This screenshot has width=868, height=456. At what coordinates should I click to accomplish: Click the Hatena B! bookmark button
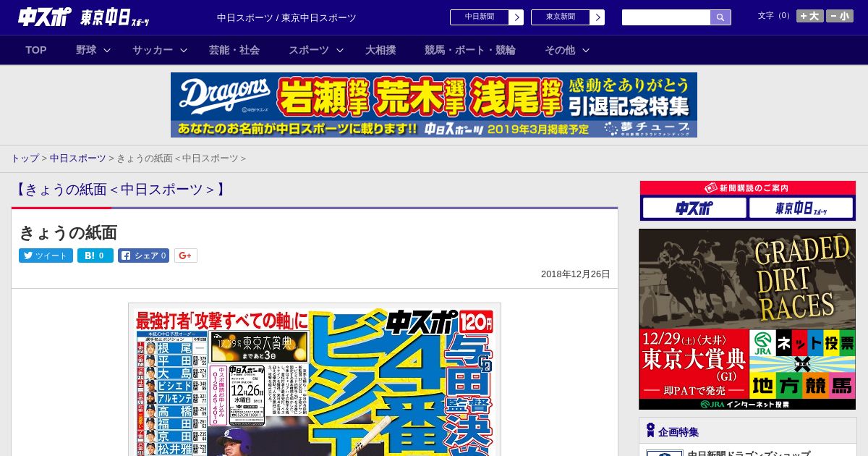coord(95,256)
